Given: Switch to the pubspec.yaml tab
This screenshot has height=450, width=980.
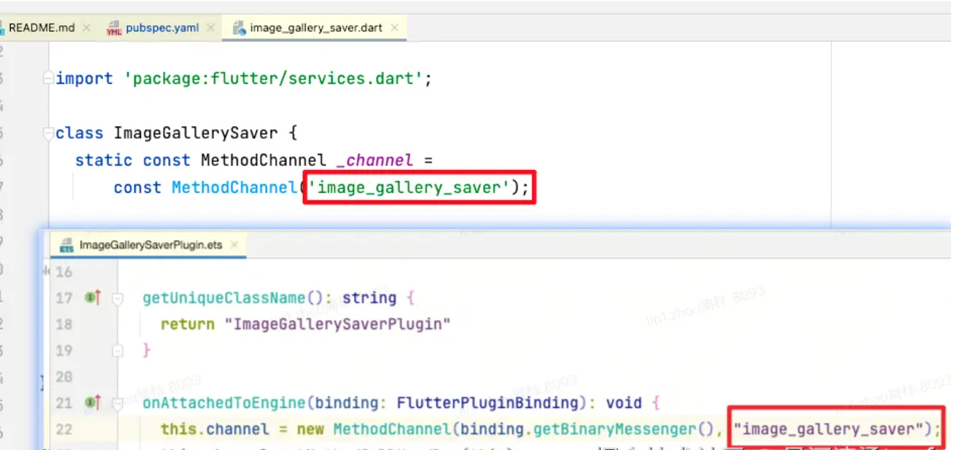Looking at the screenshot, I should [162, 28].
